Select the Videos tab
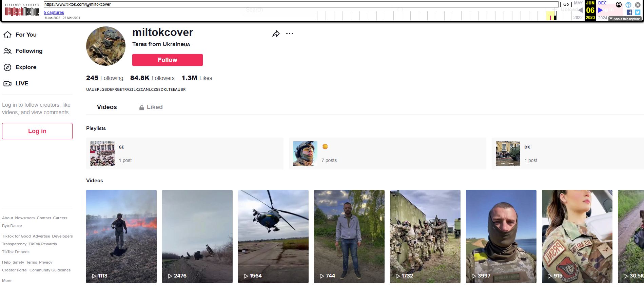 tap(107, 107)
